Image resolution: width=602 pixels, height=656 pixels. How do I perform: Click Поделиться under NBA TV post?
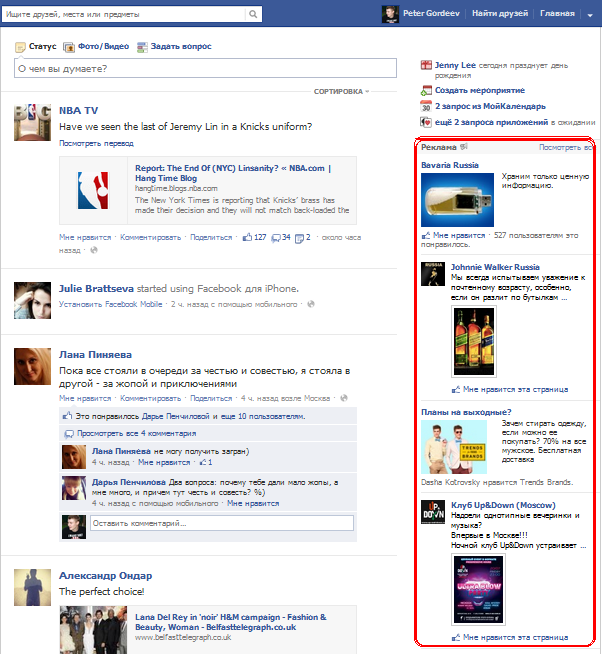pyautogui.click(x=211, y=238)
